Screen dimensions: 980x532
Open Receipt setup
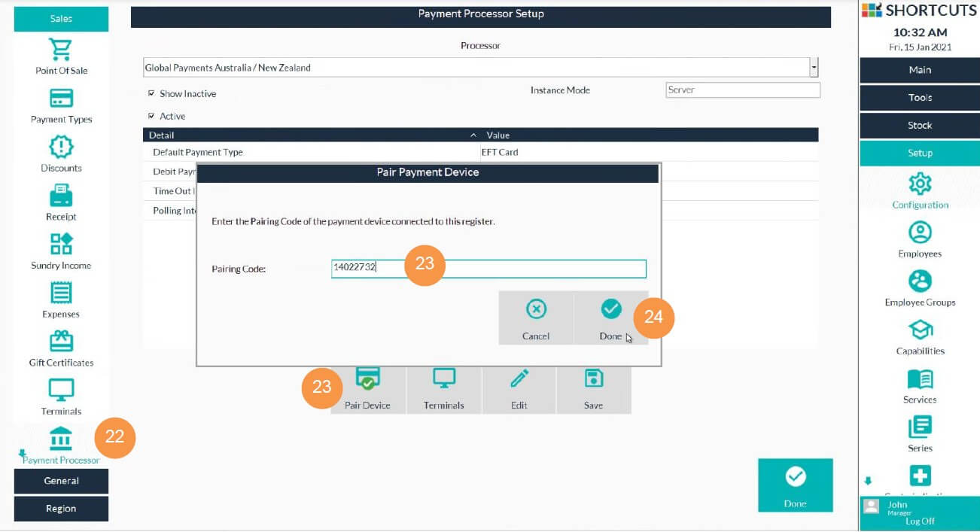(x=61, y=203)
